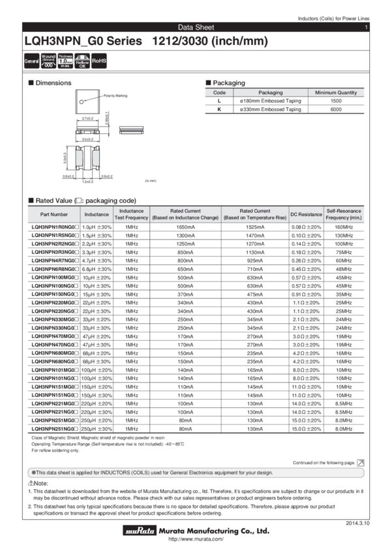
Task: Click part number LQH3NPN101MG0
Action: 54,370
